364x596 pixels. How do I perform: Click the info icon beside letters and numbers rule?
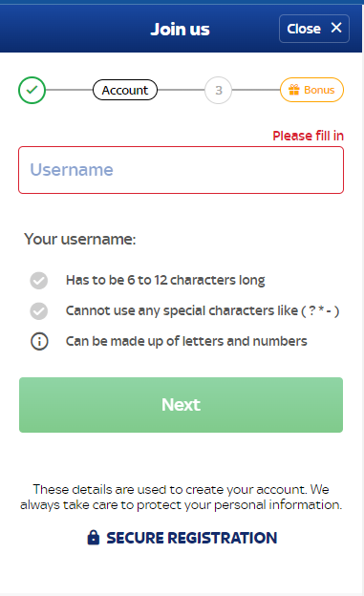39,341
